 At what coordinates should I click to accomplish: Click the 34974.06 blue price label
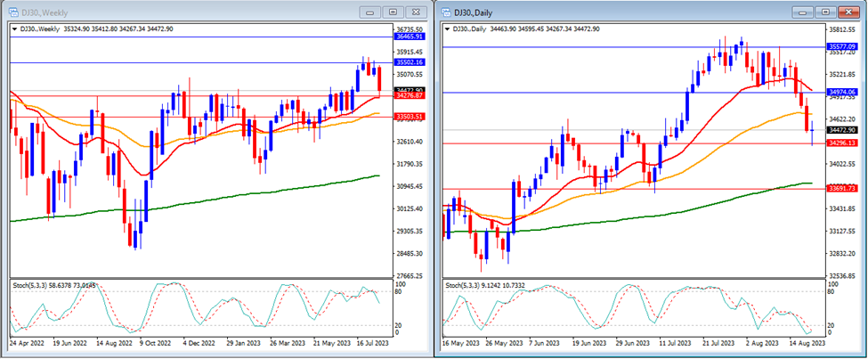point(843,92)
